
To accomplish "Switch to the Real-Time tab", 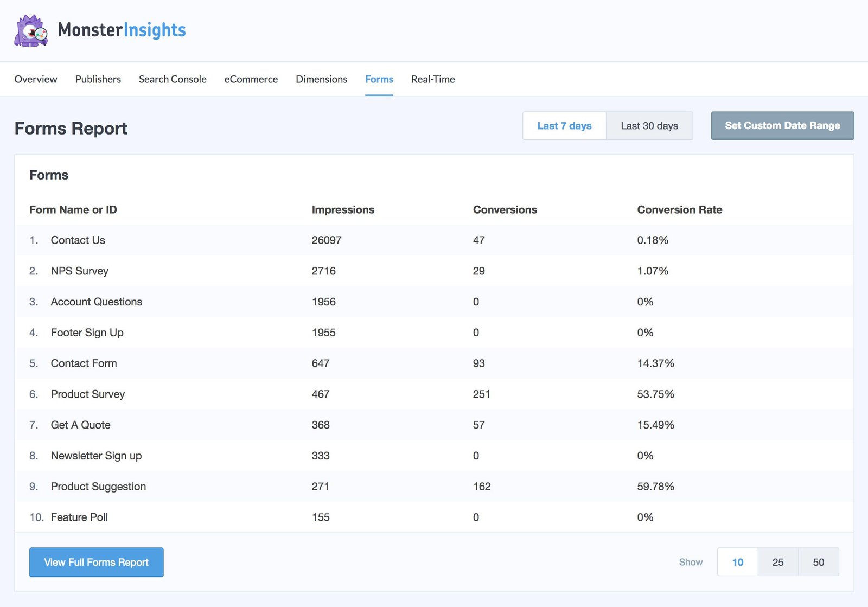I will 432,79.
